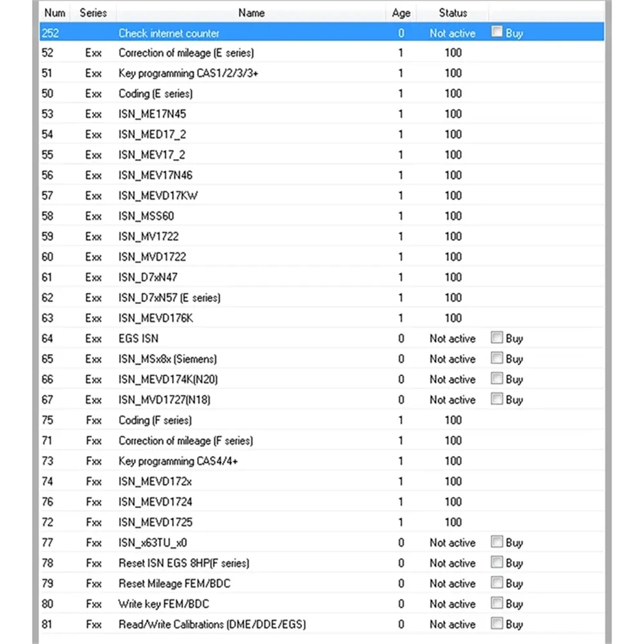Sort by the Status column header
The width and height of the screenshot is (644, 644).
453,13
